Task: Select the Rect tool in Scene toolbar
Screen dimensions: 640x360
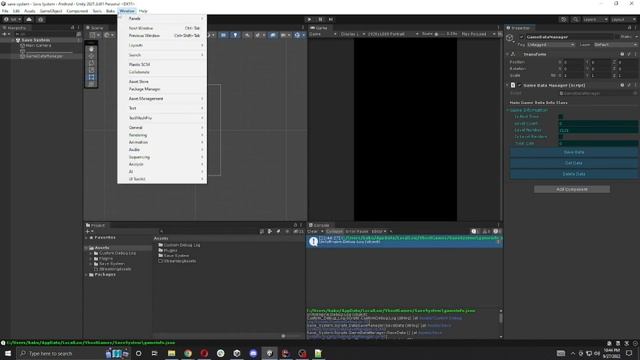Action: point(91,77)
